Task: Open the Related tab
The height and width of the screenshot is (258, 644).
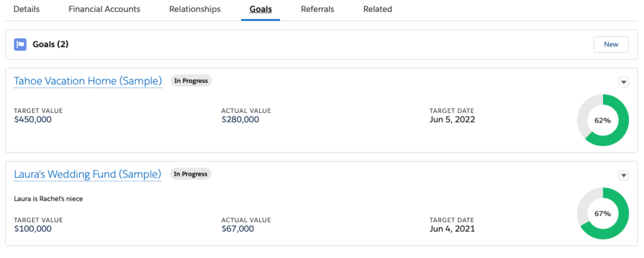Action: 377,9
